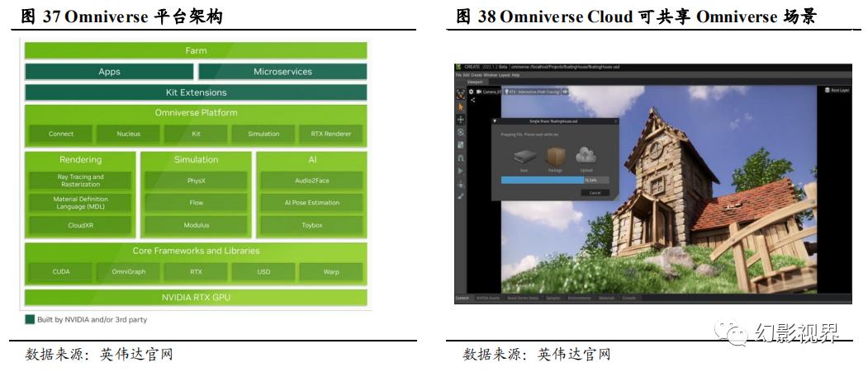The image size is (868, 372).
Task: Toggle the viewport eye visibility icon
Action: (x=565, y=92)
